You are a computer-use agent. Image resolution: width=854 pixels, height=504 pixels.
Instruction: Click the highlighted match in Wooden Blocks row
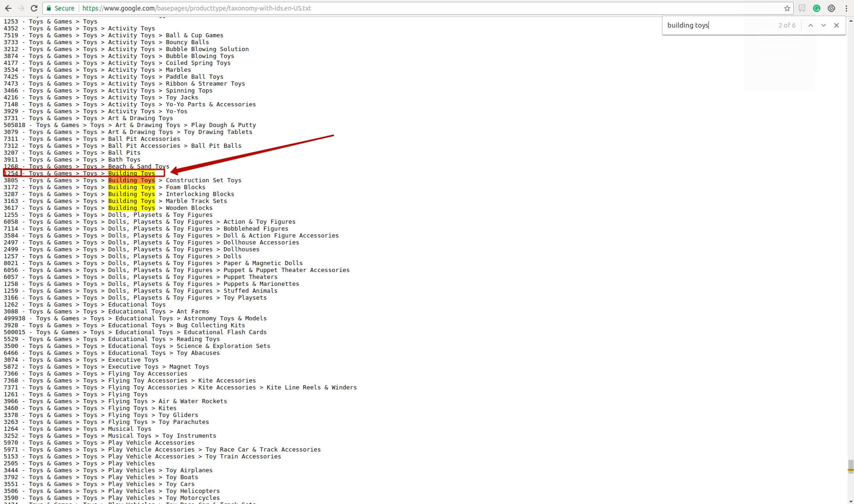(x=131, y=208)
